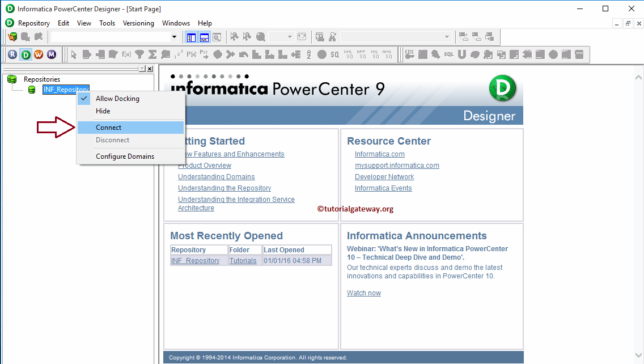Select Configure Domains in context menu

[x=125, y=156]
